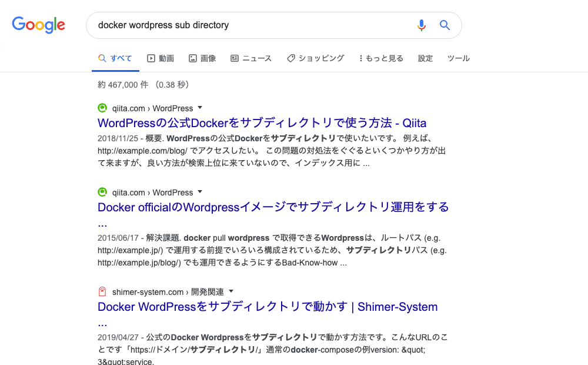The image size is (588, 365).
Task: Click the second qiita.com › WordPress breadcrumb
Action: 153,193
